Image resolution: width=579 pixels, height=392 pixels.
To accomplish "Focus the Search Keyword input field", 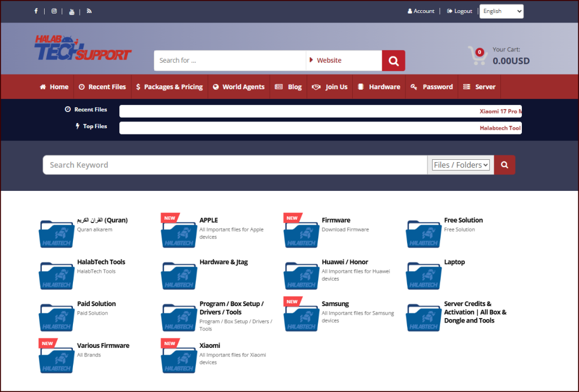I will click(235, 165).
